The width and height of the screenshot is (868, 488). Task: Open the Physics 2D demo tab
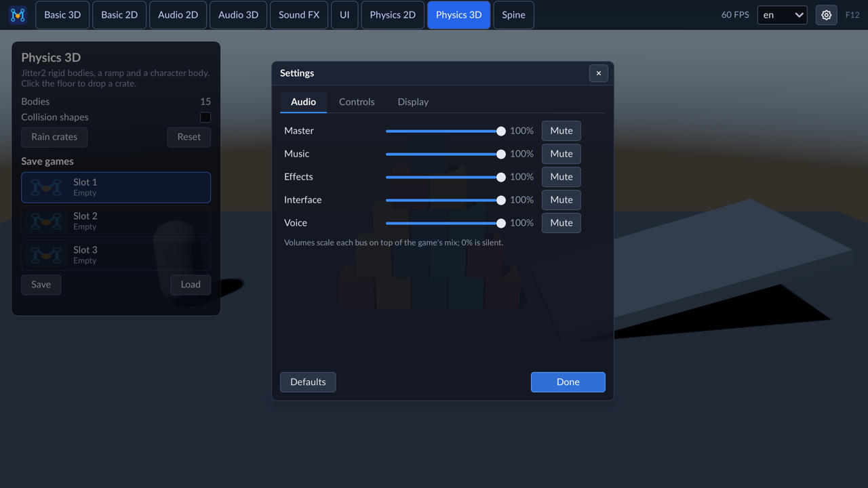393,15
